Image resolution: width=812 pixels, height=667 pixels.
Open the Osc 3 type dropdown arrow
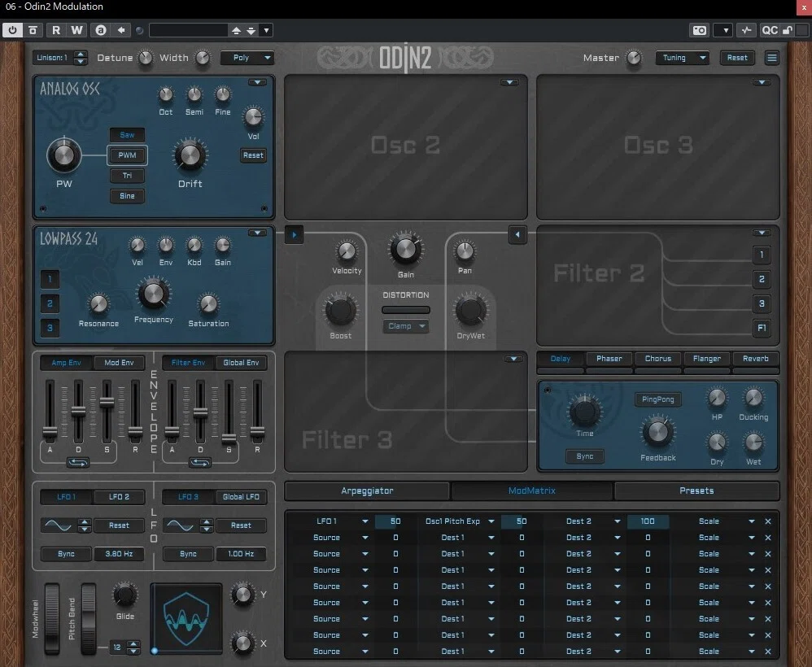tap(762, 82)
